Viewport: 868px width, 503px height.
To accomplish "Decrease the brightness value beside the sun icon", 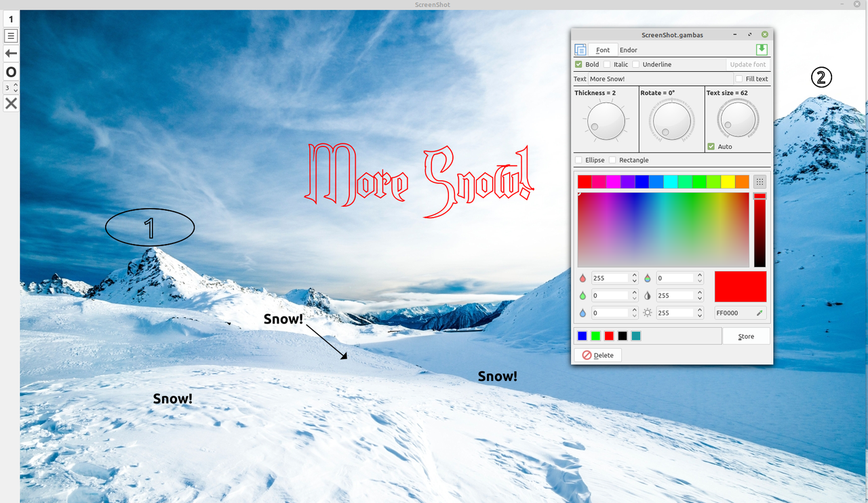I will (x=700, y=316).
